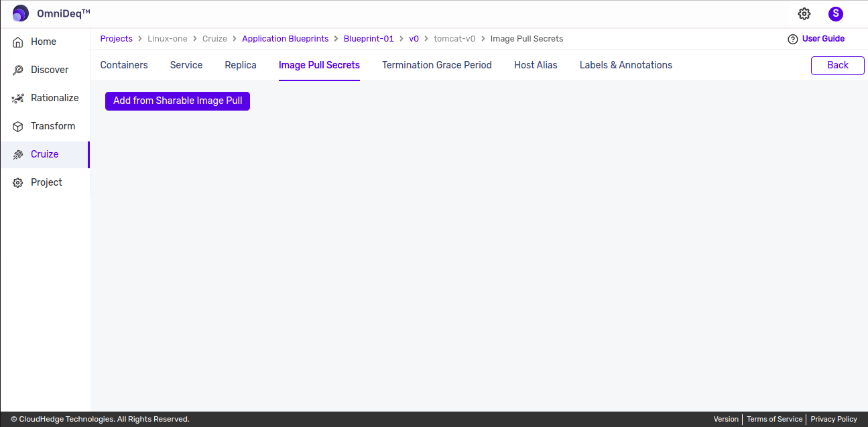Select the Image Pull Secrets tab
This screenshot has height=427, width=868.
(x=319, y=65)
